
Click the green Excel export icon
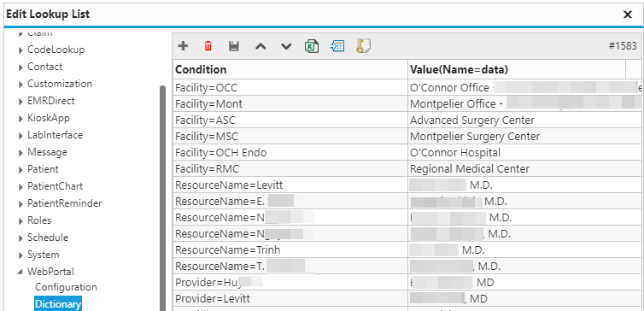[x=312, y=46]
